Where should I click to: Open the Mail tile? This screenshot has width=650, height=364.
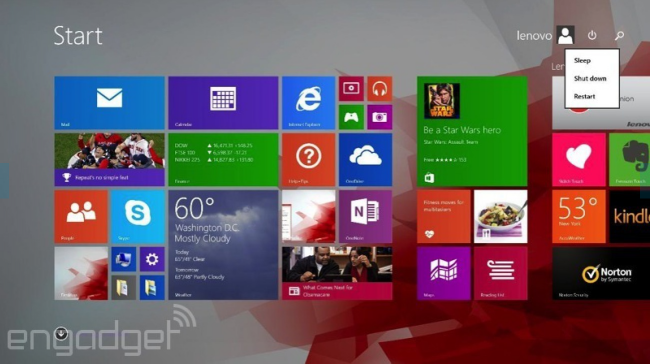pyautogui.click(x=109, y=103)
